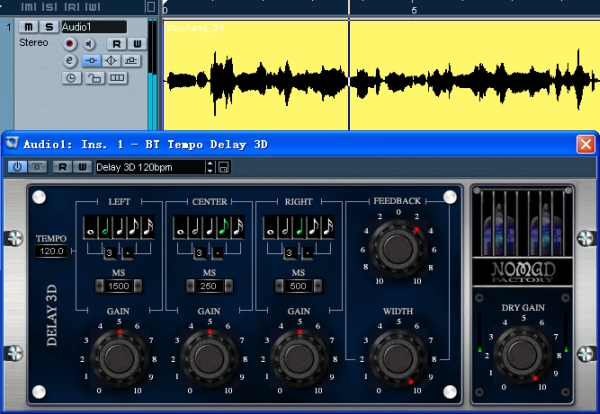Enable Write automation on Audio1 track
The width and height of the screenshot is (600, 414).
137,44
